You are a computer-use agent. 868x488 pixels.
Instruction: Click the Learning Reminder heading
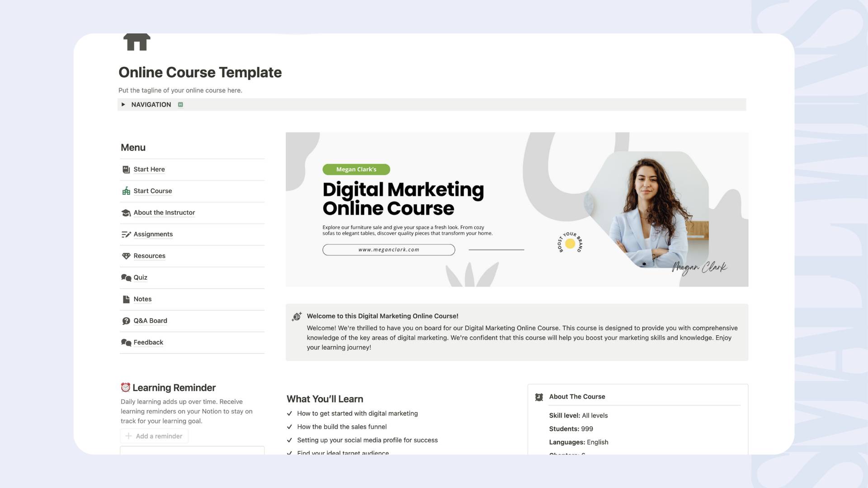coord(174,388)
